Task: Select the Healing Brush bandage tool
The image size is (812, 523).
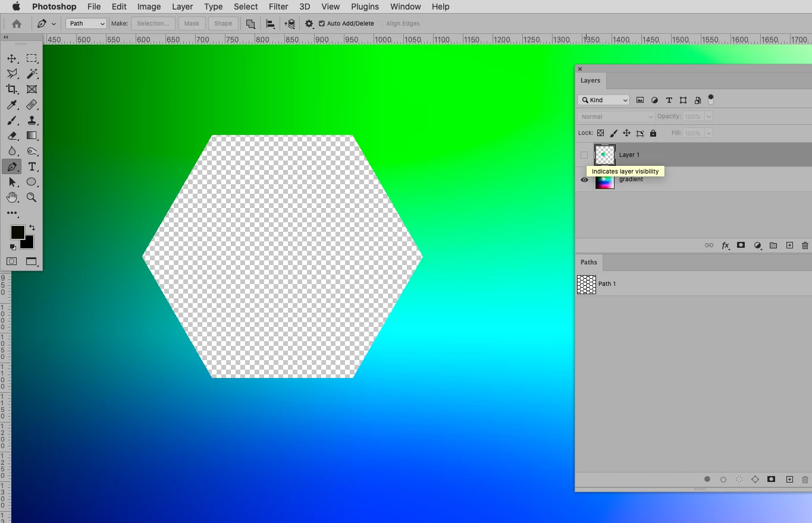Action: pyautogui.click(x=32, y=105)
